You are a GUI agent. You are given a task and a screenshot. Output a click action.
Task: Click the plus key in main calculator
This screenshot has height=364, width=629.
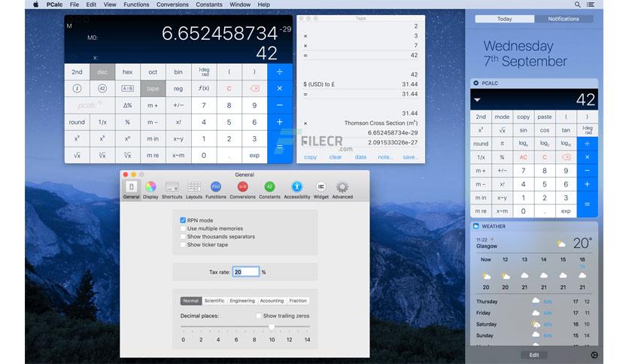click(x=280, y=122)
